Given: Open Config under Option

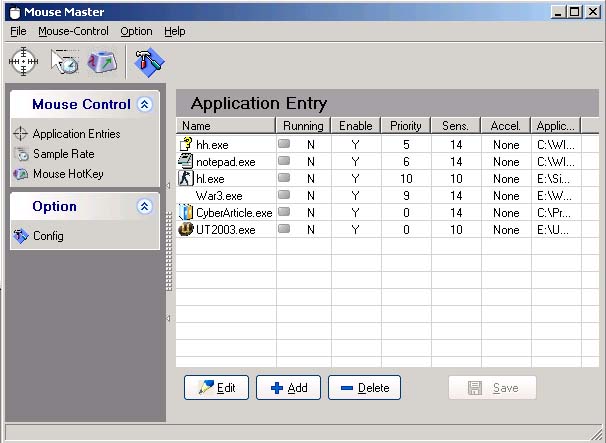Looking at the screenshot, I should point(48,235).
